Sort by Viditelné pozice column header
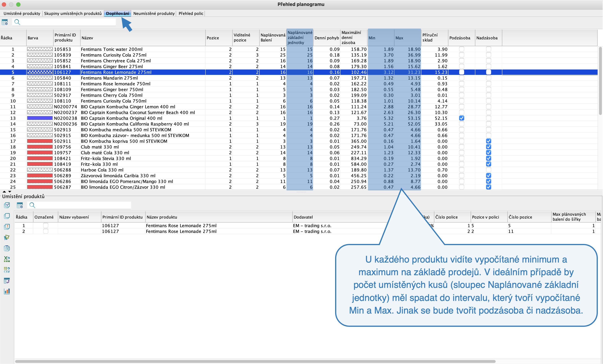This screenshot has height=364, width=603. [246, 38]
